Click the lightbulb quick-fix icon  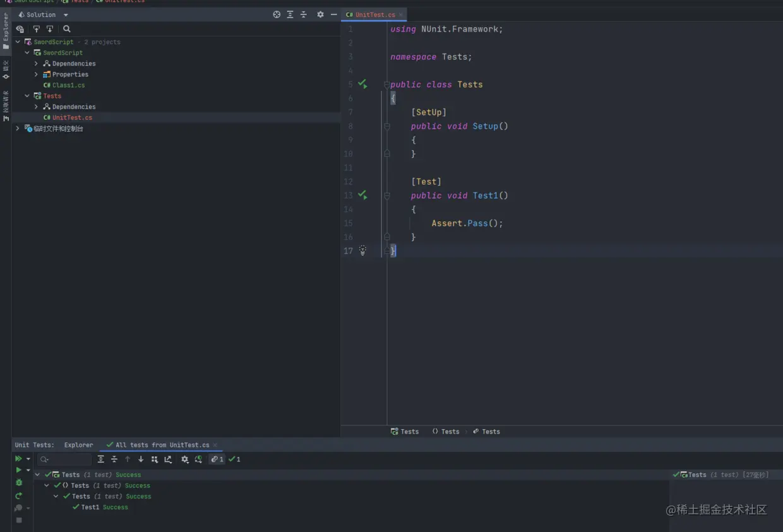tap(362, 251)
